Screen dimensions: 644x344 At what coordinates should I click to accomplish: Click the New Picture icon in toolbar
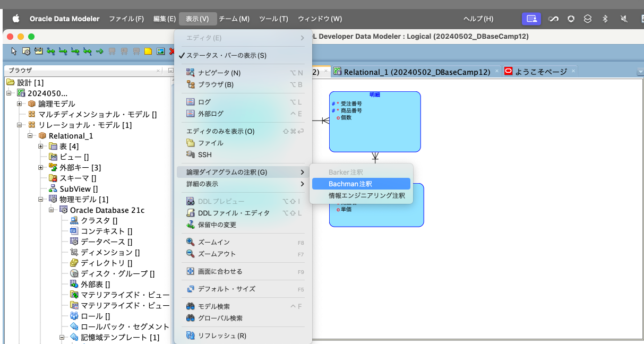pos(160,51)
